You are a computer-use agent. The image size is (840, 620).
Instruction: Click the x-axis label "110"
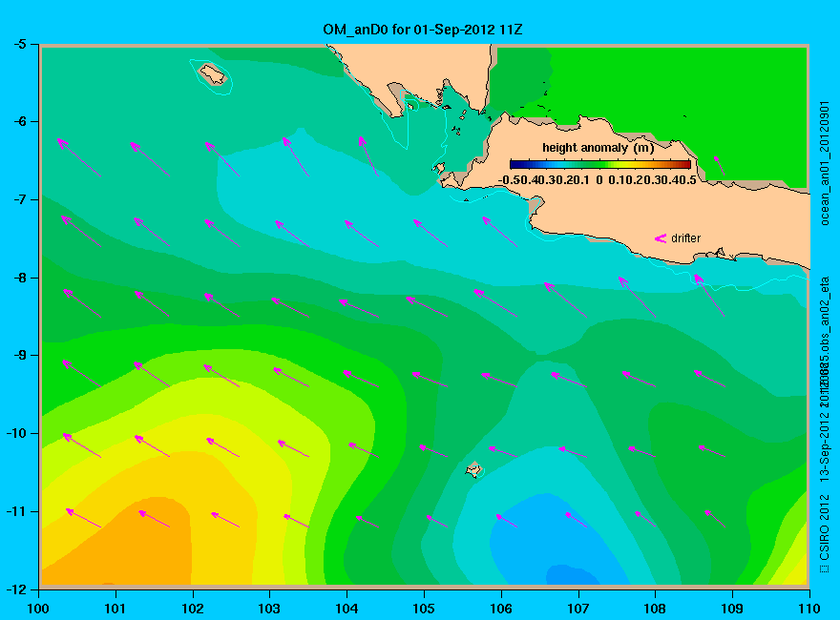point(808,609)
